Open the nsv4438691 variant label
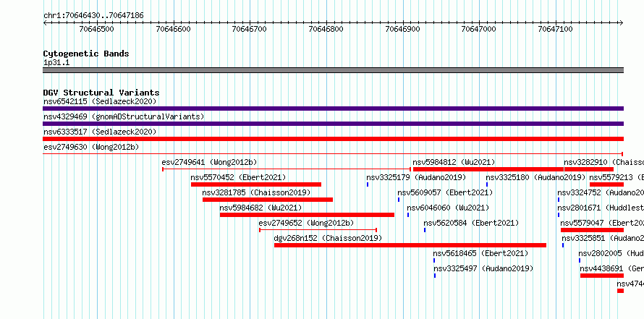Viewport: 644px width, 319px height. (612, 268)
